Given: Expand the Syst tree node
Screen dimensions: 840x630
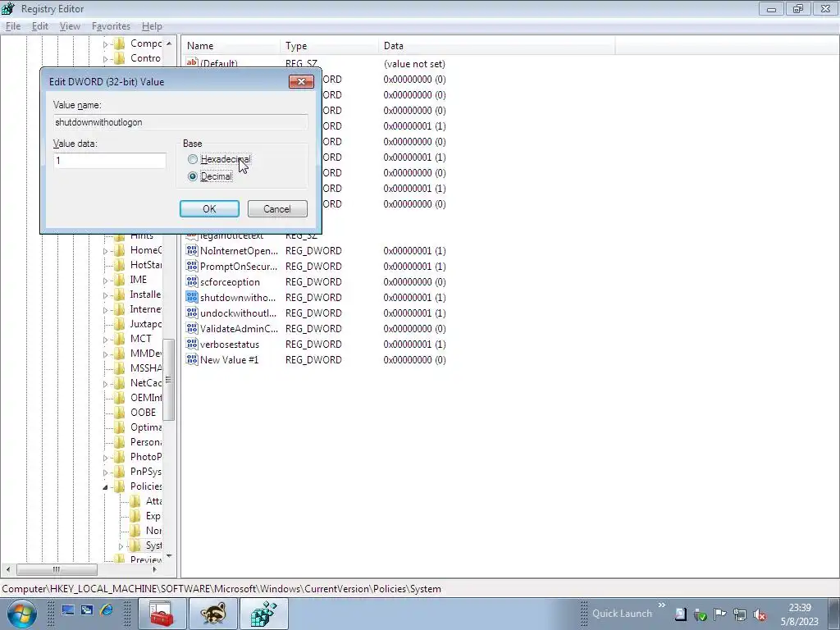Looking at the screenshot, I should click(x=121, y=546).
